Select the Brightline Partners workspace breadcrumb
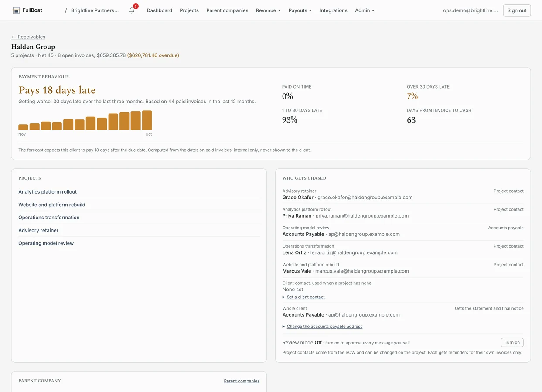The image size is (542, 392). pyautogui.click(x=95, y=10)
